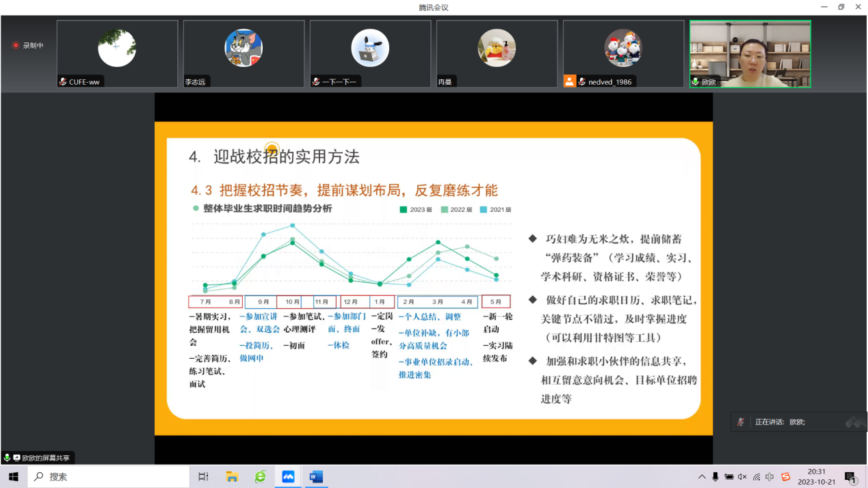Launch the green browser icon in taskbar
Screen dimensions: 868x488
click(260, 476)
